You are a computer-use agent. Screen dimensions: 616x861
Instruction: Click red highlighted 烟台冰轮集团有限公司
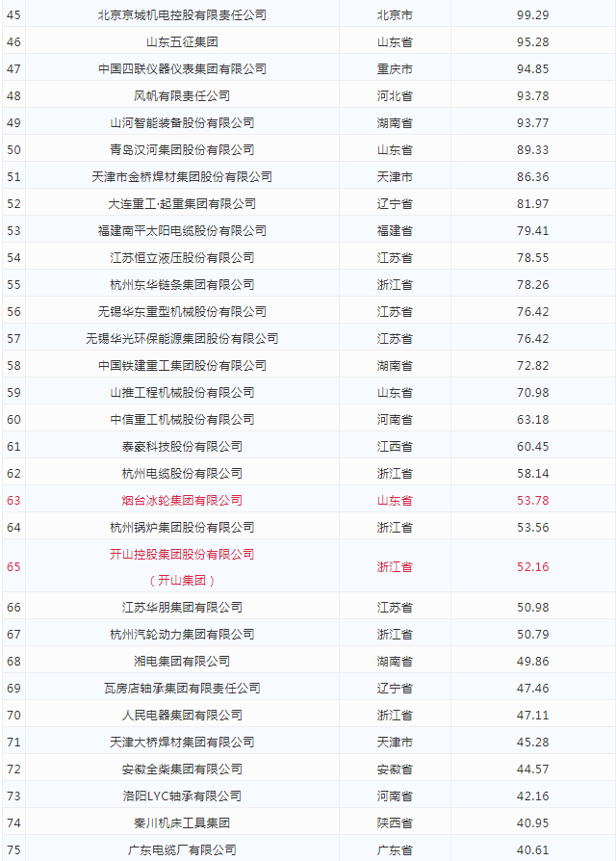point(182,499)
